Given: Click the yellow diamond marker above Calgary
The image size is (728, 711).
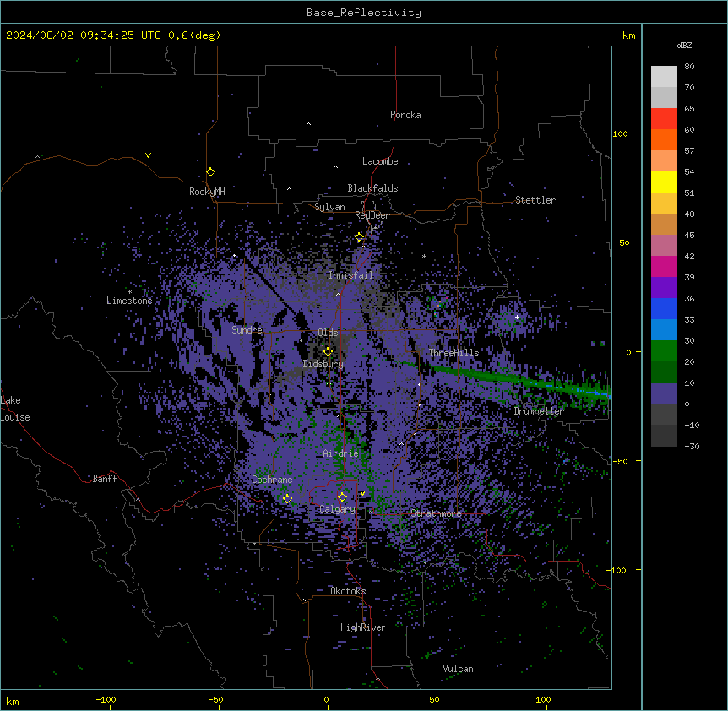Looking at the screenshot, I should (x=342, y=497).
